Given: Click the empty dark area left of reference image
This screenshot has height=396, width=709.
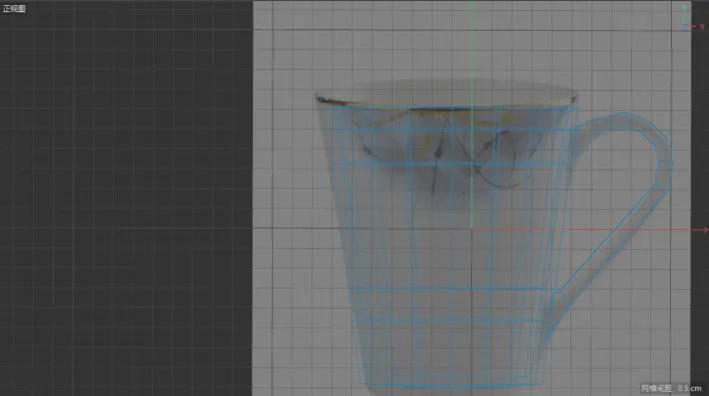Looking at the screenshot, I should pos(126,199).
